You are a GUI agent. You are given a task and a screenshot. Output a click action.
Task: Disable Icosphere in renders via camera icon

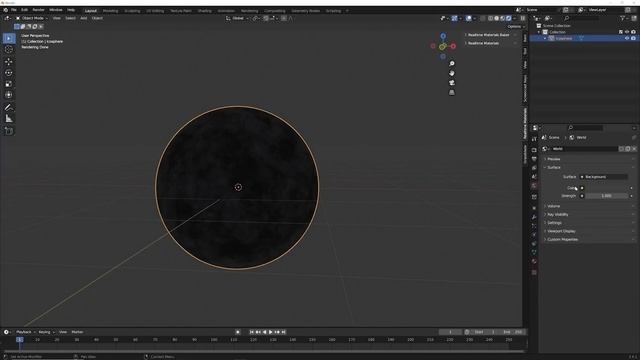[x=633, y=38]
